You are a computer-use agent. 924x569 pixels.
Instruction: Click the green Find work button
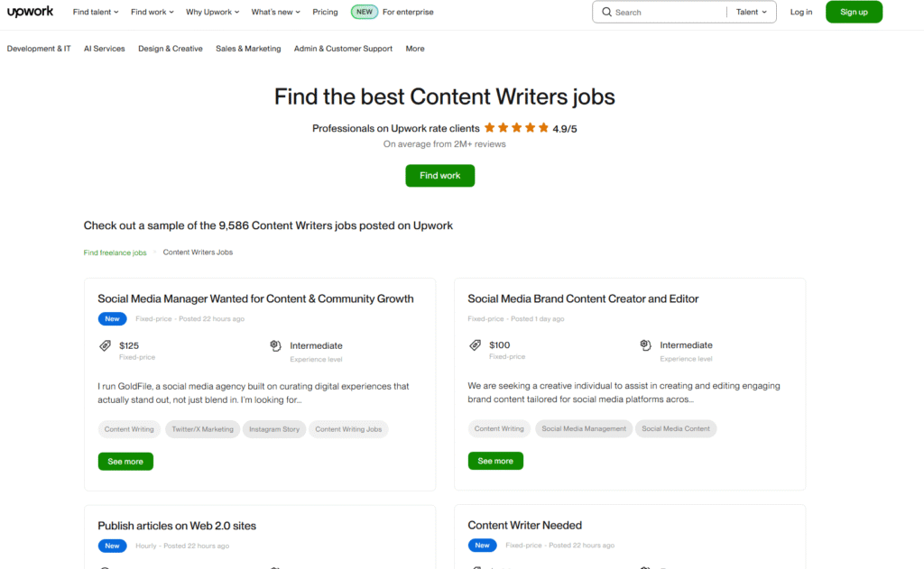[x=439, y=176]
